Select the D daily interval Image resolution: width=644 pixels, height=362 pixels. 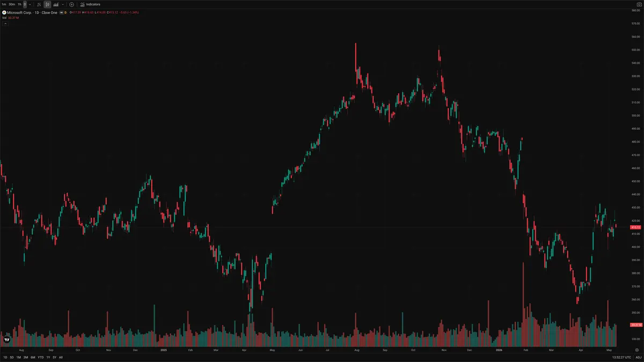[x=25, y=4]
